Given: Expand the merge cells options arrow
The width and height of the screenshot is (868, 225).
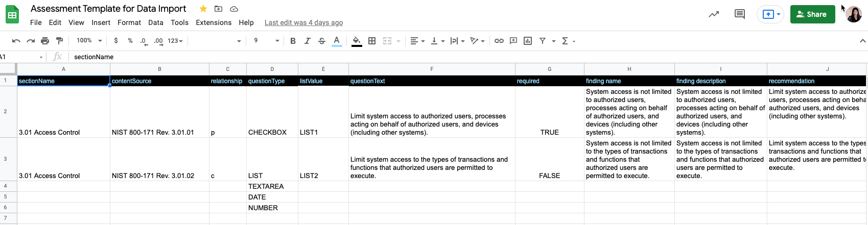Looking at the screenshot, I should tap(398, 41).
